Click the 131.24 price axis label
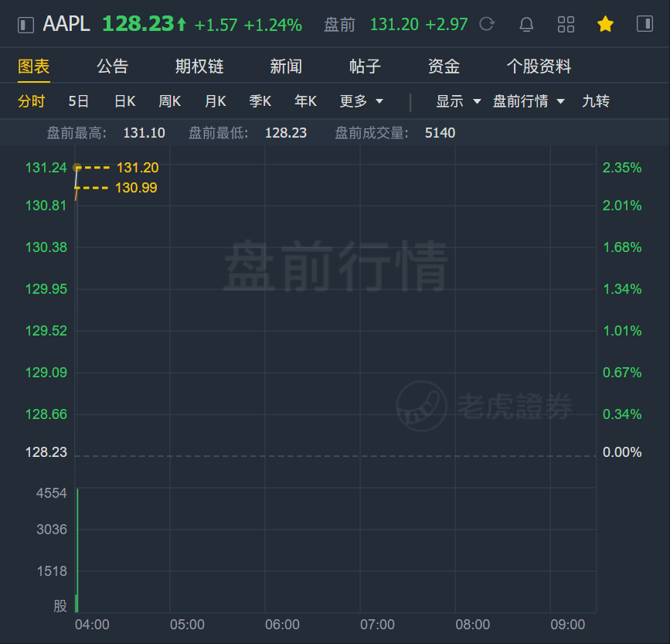 [46, 168]
